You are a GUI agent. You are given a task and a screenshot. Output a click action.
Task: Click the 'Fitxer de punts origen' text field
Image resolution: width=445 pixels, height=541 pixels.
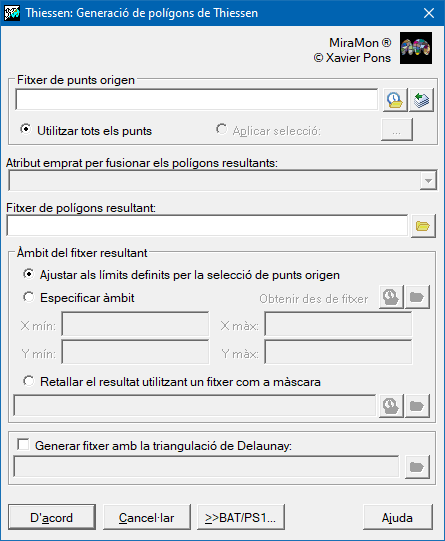click(x=197, y=100)
